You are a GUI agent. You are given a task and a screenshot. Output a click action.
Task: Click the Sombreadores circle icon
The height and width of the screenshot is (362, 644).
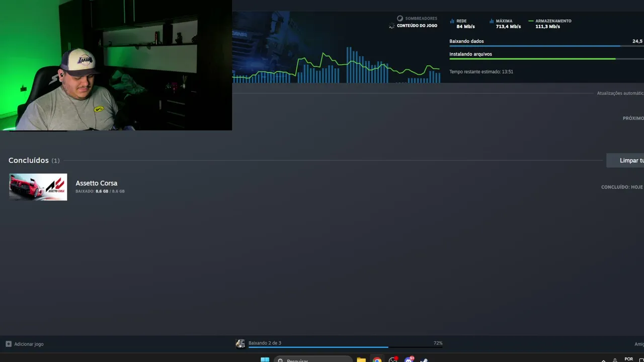pos(400,19)
